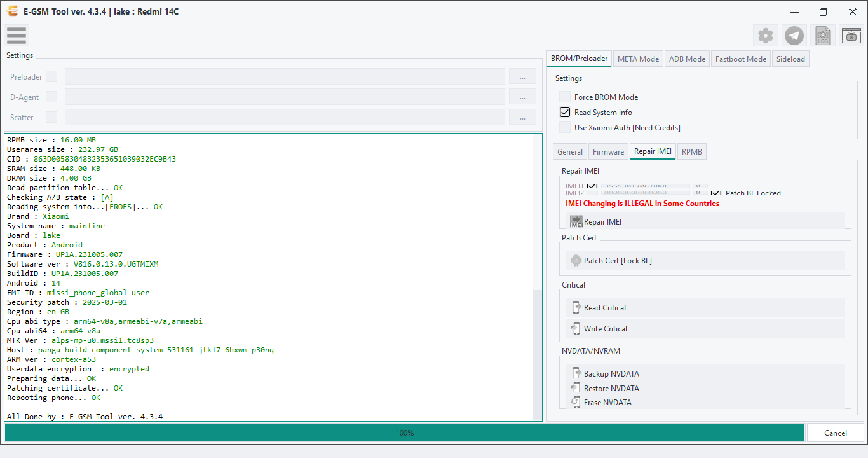Screen dimensions: 868x458
Task: Click log line 'RPMB size : 16.00 MB'
Action: click(51, 140)
